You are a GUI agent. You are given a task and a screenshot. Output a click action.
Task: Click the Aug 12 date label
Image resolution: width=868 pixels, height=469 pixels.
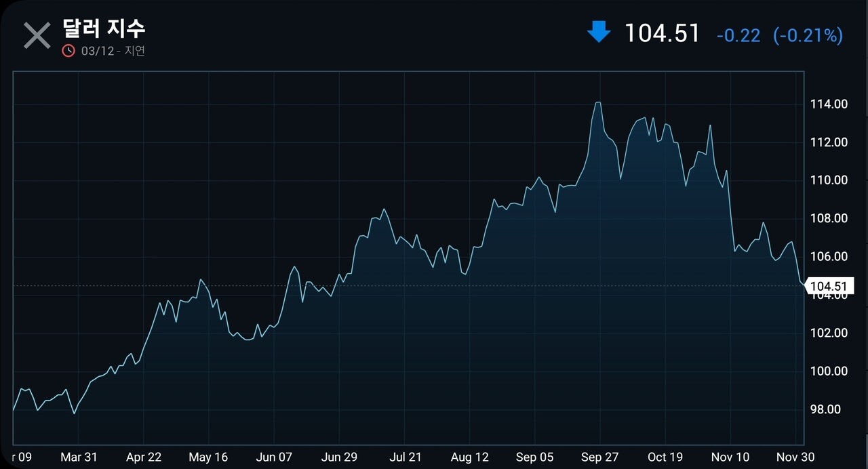click(x=469, y=457)
